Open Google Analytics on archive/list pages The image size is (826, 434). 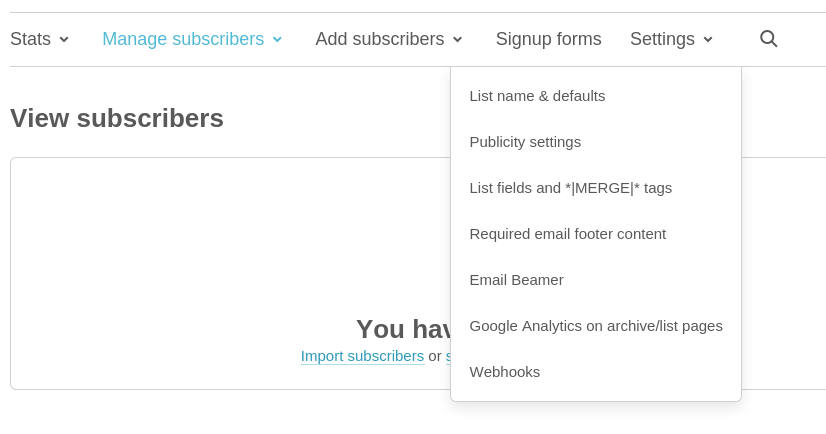[596, 326]
